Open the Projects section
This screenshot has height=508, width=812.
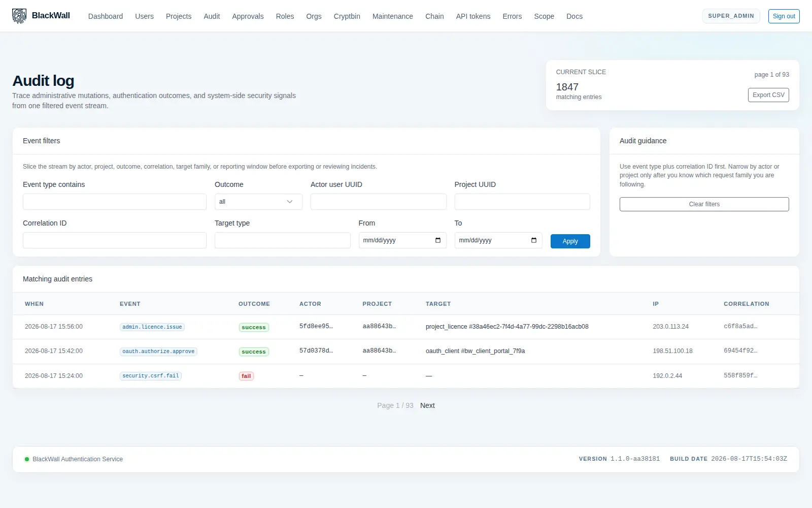pos(179,16)
